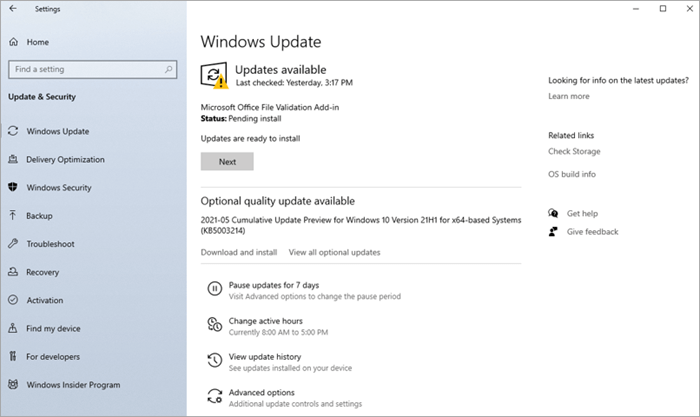Click the 'Updates available' heading text
This screenshot has height=417, width=700.
tap(281, 70)
